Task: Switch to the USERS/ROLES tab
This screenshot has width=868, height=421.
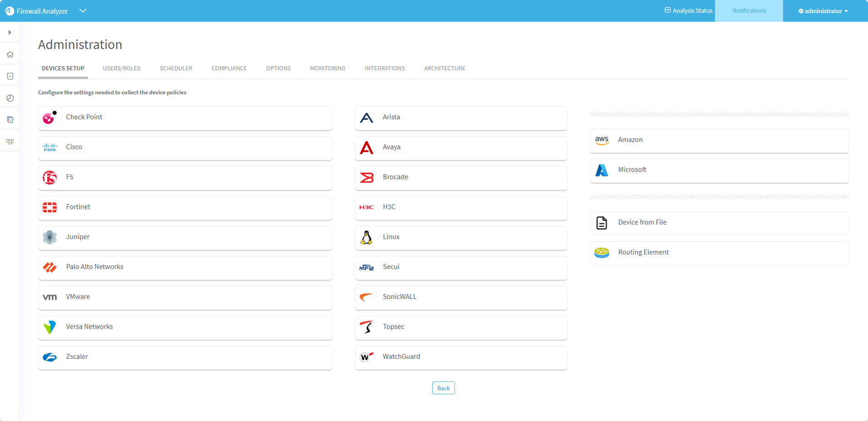Action: coord(122,69)
